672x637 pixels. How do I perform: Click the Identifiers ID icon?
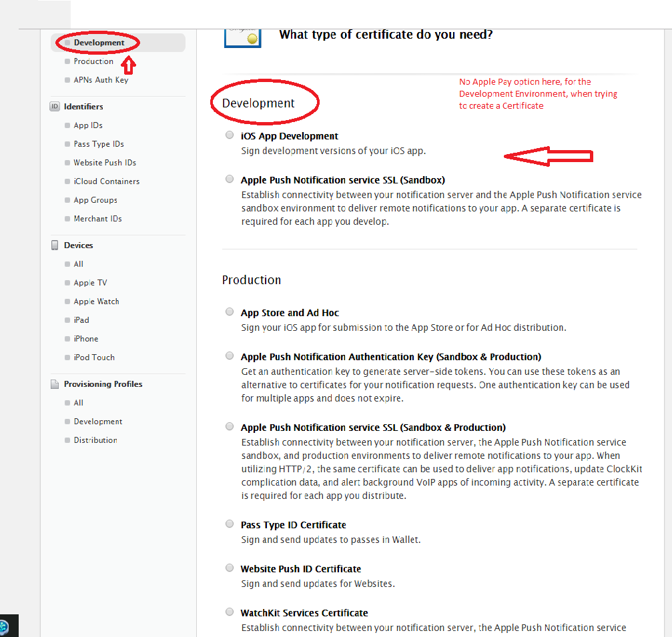(x=55, y=106)
